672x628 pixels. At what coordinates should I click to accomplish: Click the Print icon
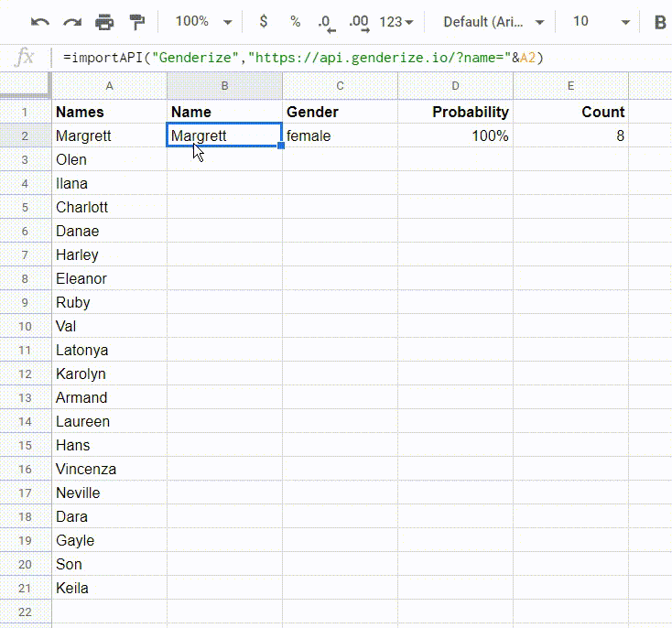pos(104,21)
